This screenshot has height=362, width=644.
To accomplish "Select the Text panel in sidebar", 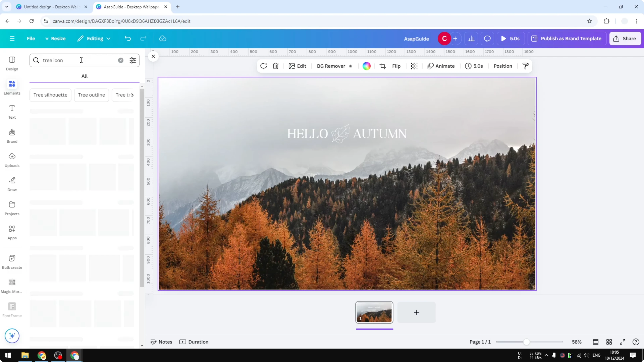I will click(x=12, y=111).
